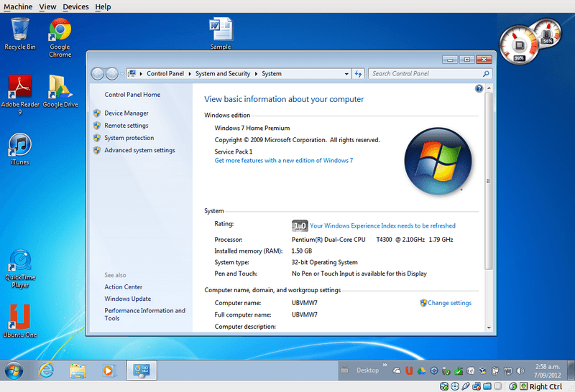
Task: Click the vertical scrollbar down arrow
Action: [489, 327]
